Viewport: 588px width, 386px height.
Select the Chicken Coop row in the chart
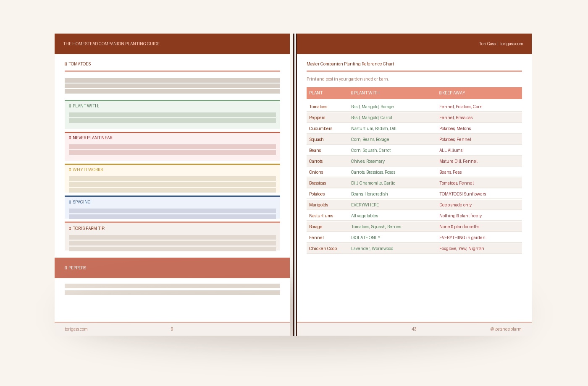[x=414, y=249]
